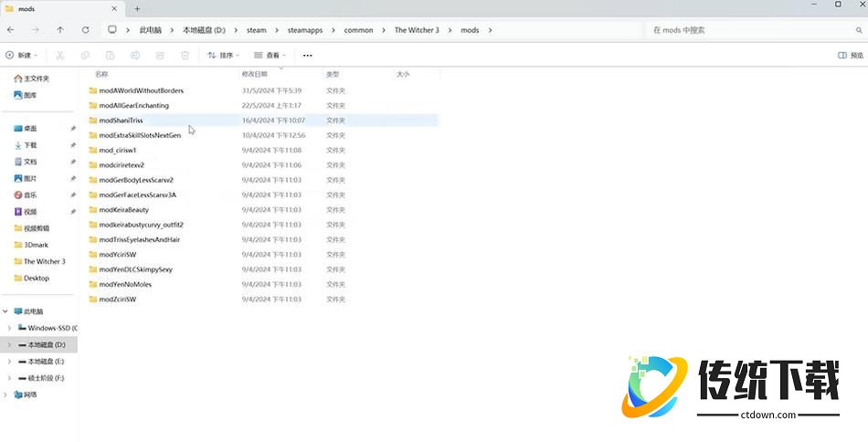The width and height of the screenshot is (868, 442).
Task: Open the 主文件夹 home item in sidebar
Action: [35, 79]
